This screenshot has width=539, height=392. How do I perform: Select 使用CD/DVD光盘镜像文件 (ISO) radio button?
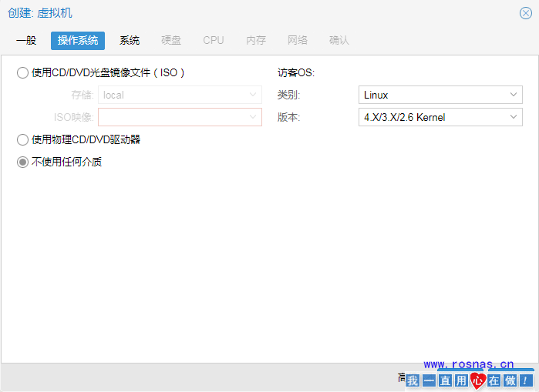[x=22, y=72]
